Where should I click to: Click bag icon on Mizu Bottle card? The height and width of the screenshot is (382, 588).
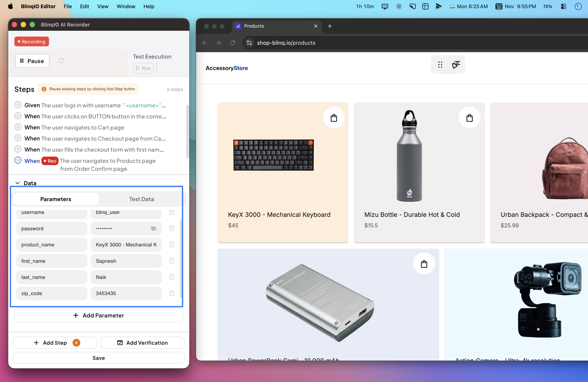469,118
